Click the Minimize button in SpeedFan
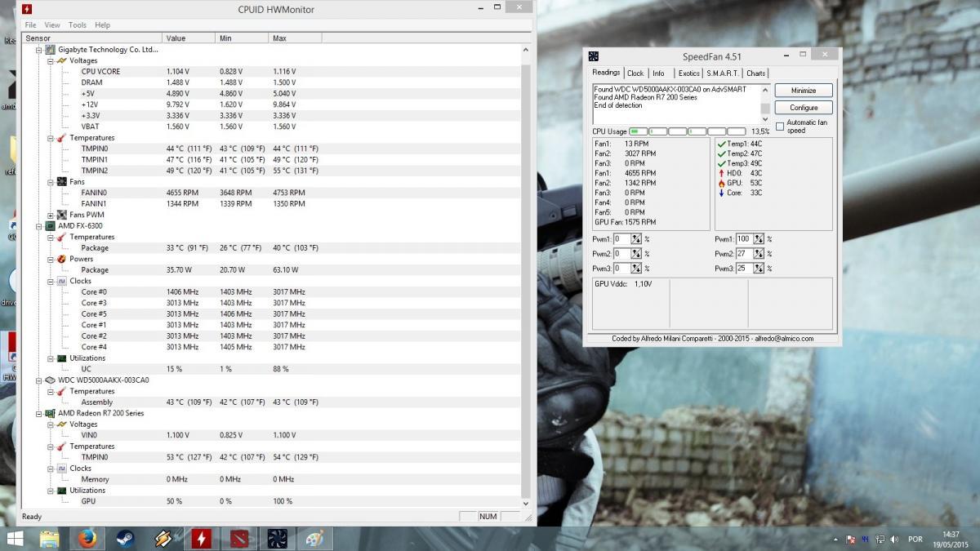980x551 pixels. pyautogui.click(x=804, y=91)
